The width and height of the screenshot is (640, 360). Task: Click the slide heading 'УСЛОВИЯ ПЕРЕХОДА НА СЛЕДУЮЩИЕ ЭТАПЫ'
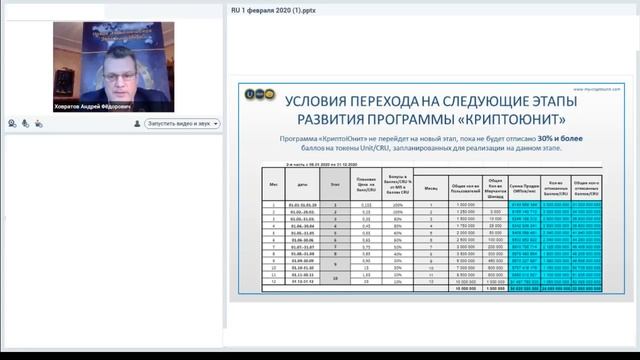[x=431, y=101]
